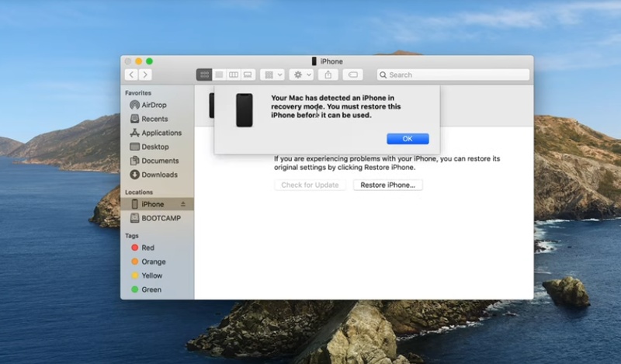621x364 pixels.
Task: Click the search magnifier icon
Action: (383, 75)
